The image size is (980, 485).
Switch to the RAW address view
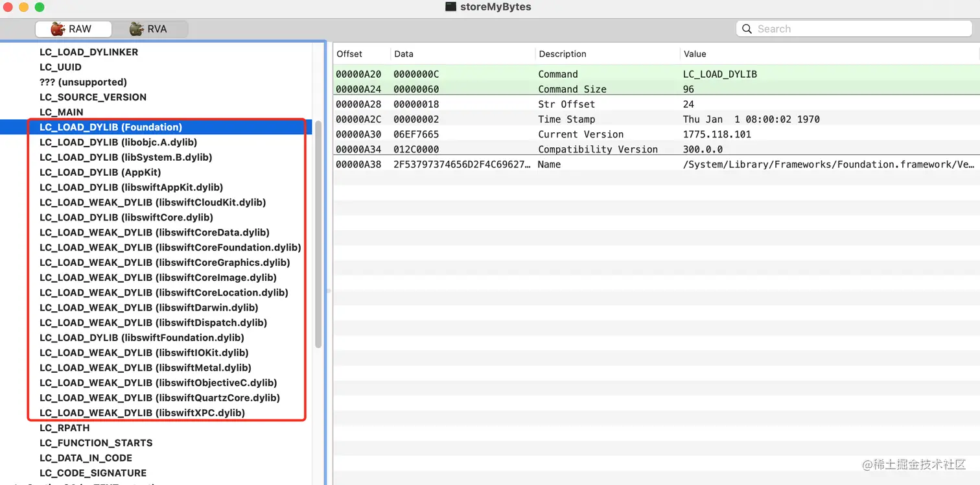pos(73,29)
